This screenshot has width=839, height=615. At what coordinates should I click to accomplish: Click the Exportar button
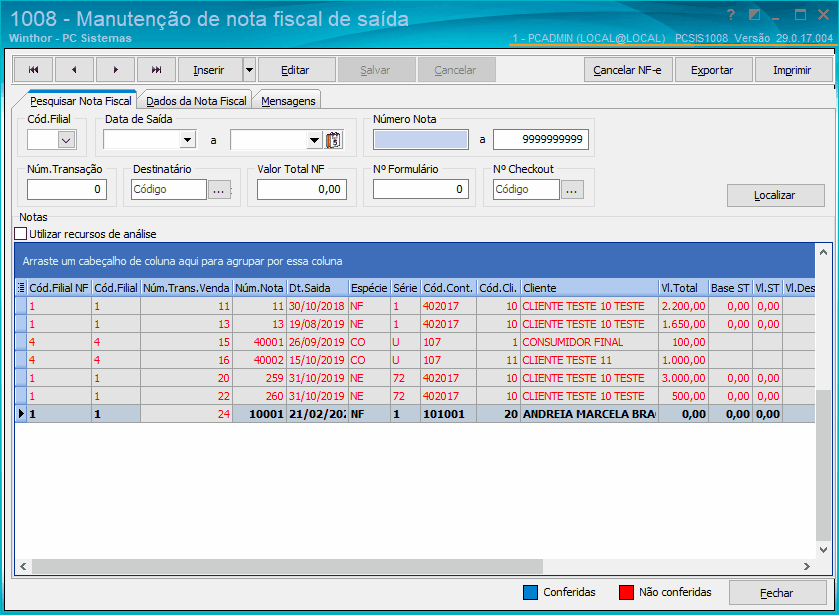click(x=712, y=70)
